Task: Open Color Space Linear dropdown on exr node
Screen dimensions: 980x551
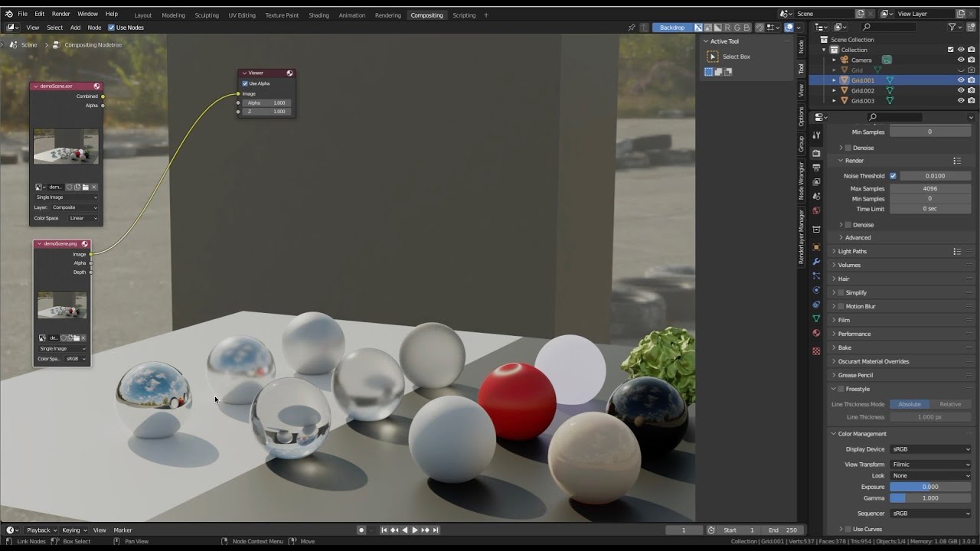Action: click(83, 218)
